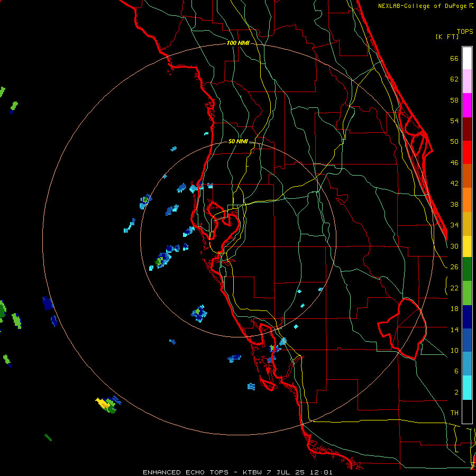Image resolution: width=476 pixels, height=476 pixels.
Task: Click the TOPS legend title
Action: pos(465,31)
